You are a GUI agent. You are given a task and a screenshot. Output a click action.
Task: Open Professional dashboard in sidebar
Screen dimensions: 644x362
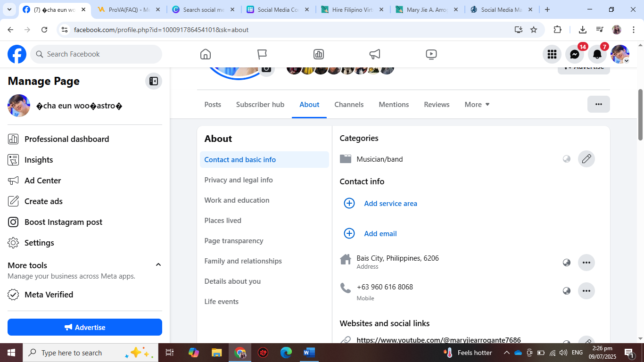[x=85, y=139]
